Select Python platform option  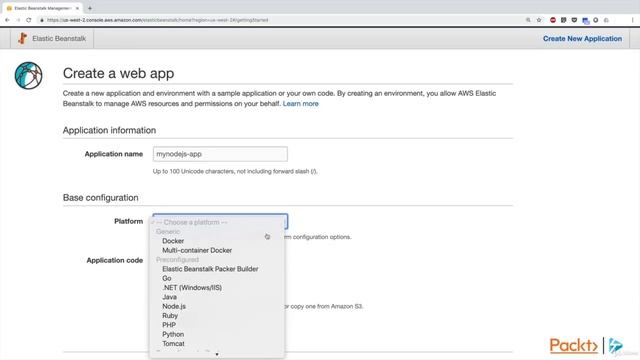pos(173,334)
